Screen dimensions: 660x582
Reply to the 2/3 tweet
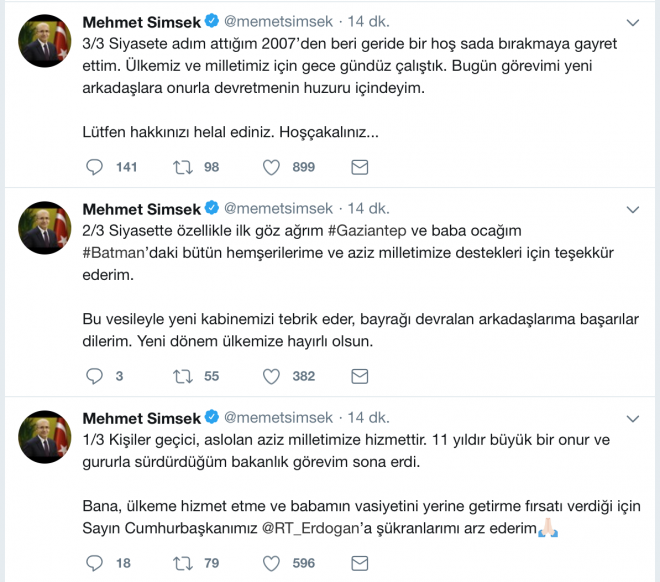[94, 376]
